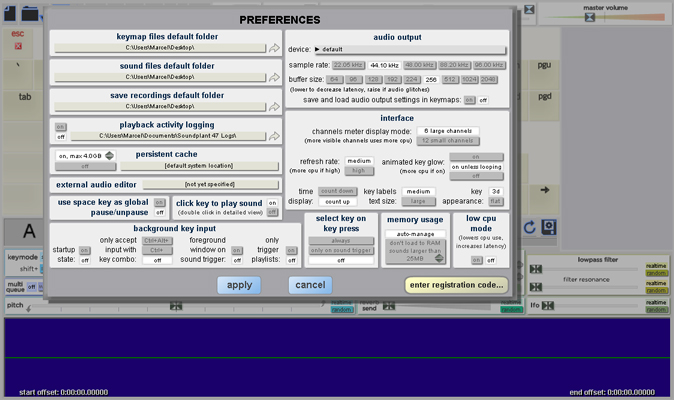
Task: Cancel the preferences dialog
Action: [310, 285]
